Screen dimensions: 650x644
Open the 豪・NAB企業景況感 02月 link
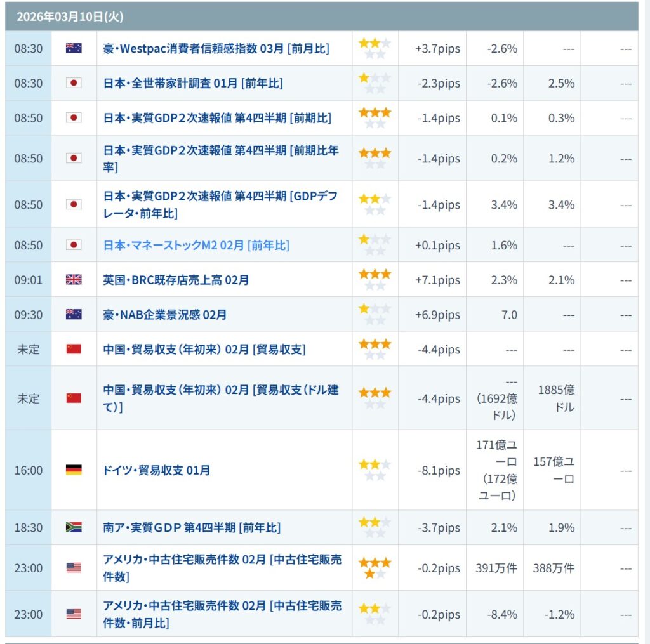click(164, 315)
